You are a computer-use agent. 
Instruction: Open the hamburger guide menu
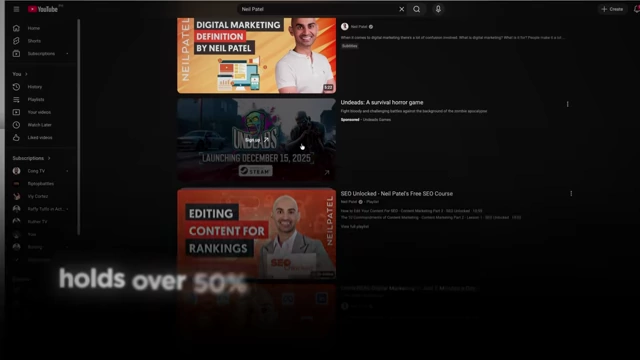[x=16, y=9]
